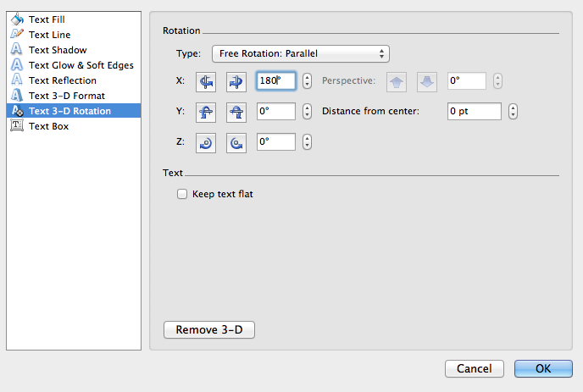The image size is (583, 392).
Task: Click the Z rotation degree input field
Action: click(275, 142)
